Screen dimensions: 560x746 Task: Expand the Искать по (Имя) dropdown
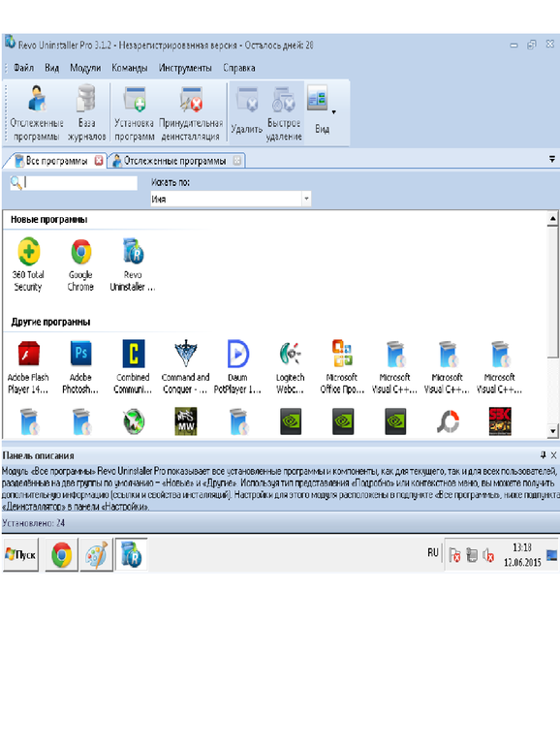point(306,199)
